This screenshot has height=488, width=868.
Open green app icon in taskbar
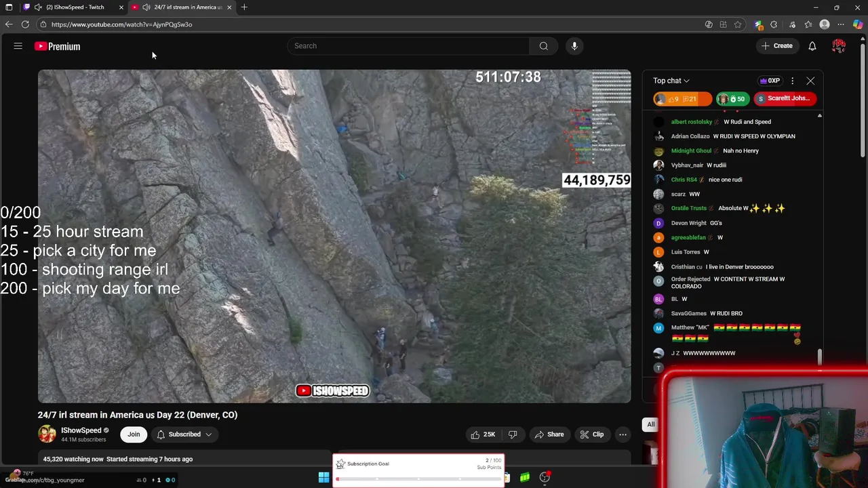click(x=525, y=477)
